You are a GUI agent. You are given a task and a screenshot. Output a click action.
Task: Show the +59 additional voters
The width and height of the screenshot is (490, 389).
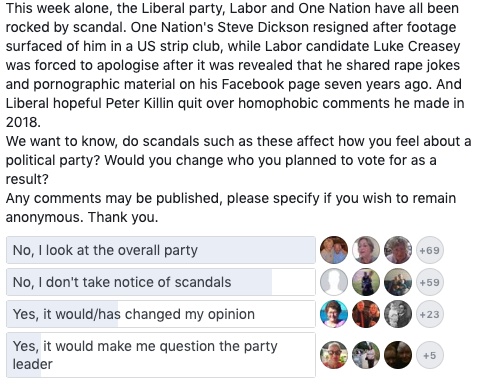point(430,282)
